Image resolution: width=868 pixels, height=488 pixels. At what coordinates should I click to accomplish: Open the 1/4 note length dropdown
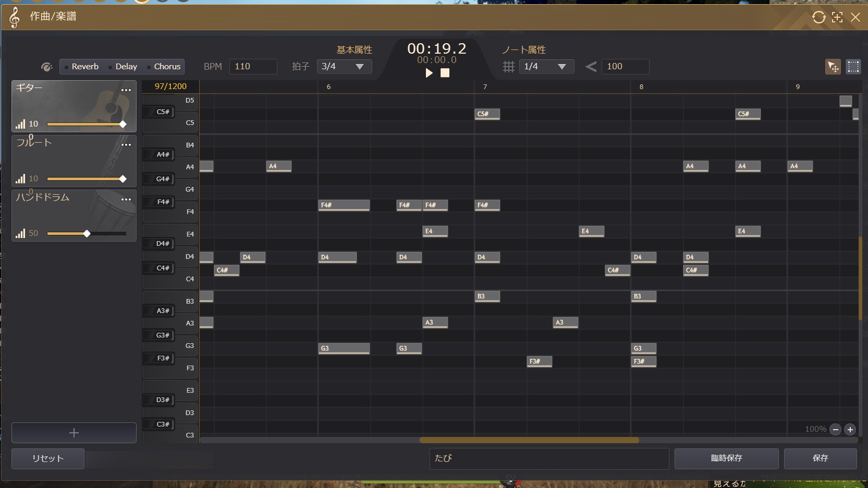546,67
